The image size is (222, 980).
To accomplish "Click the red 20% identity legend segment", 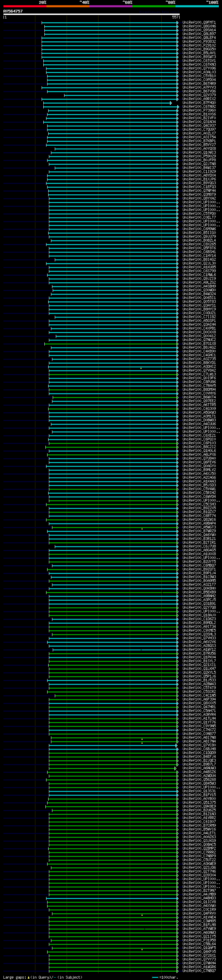I will point(25,6).
